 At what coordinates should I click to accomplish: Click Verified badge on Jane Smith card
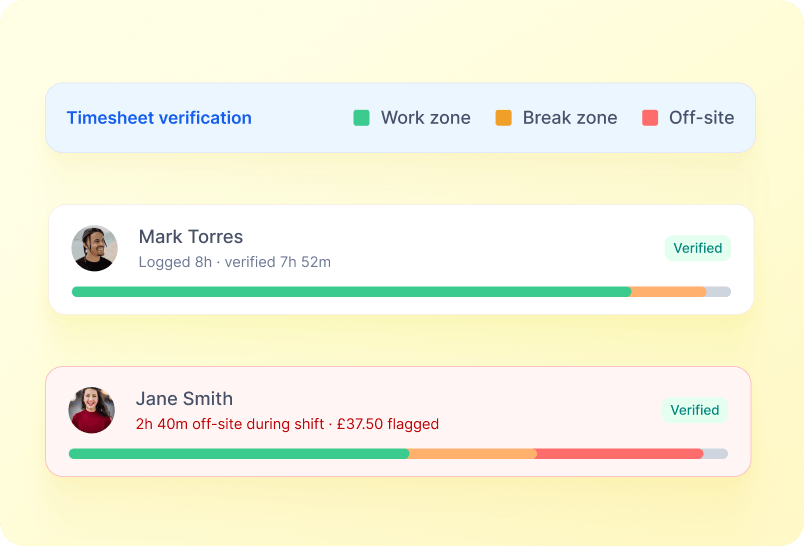pos(695,410)
